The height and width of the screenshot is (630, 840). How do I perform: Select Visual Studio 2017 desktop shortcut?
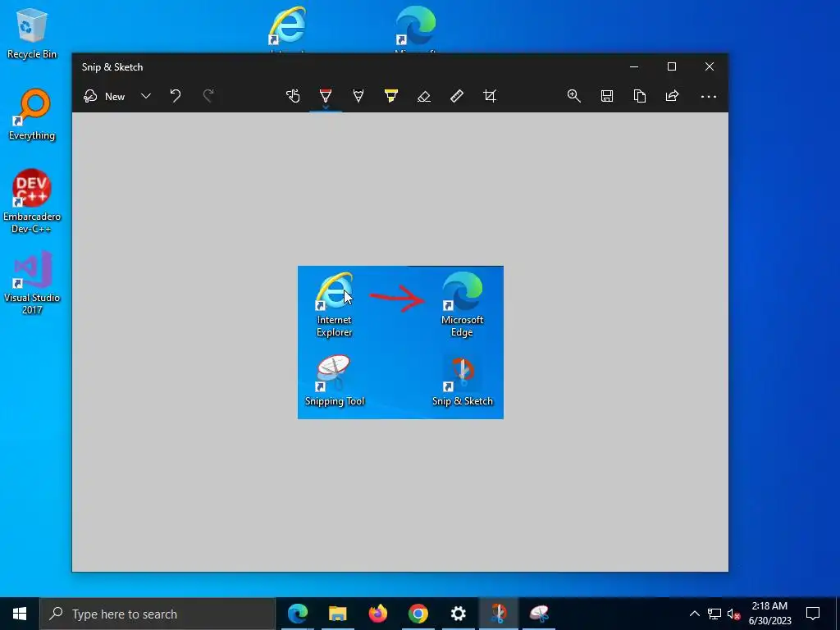[x=32, y=282]
